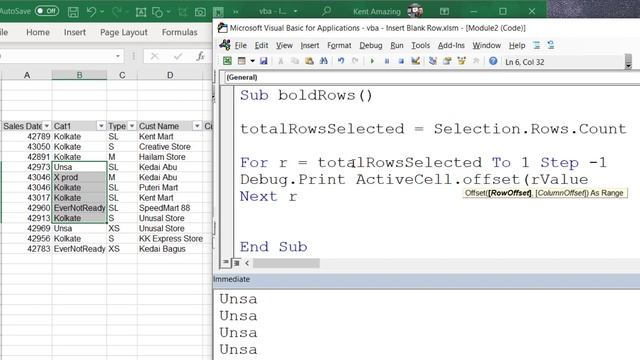Screen dimensions: 640x360
Task: Click the Insert UserForm icon in VBA toolbar
Action: [x=242, y=61]
